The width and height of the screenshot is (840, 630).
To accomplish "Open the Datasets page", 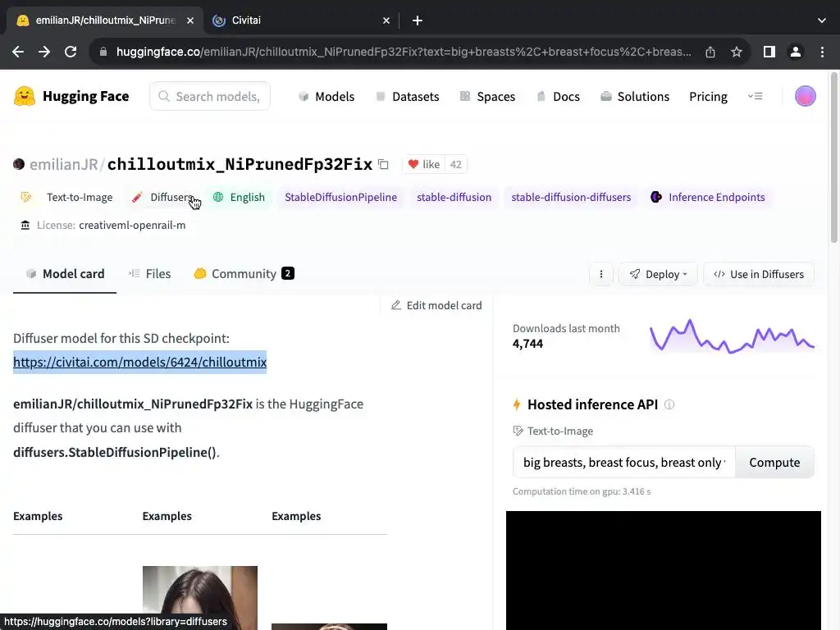I will (x=407, y=97).
